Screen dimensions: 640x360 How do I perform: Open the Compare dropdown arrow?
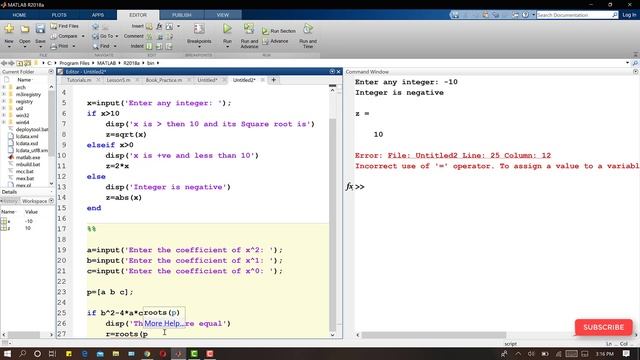pos(83,36)
